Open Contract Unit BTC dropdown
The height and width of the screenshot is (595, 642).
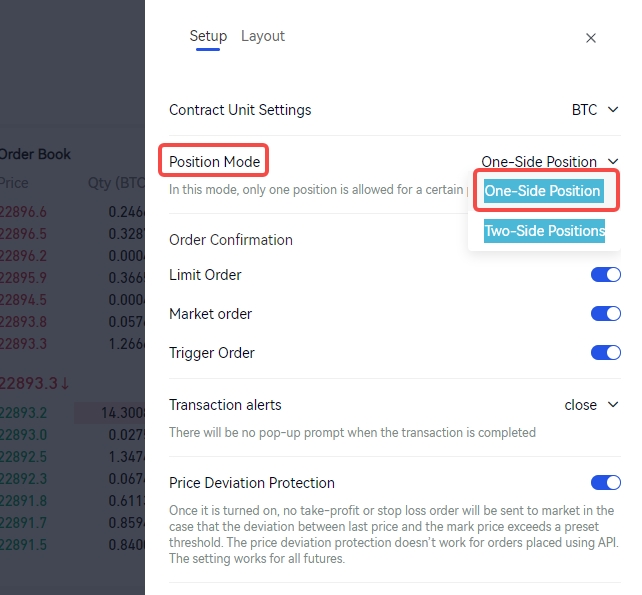click(x=597, y=110)
